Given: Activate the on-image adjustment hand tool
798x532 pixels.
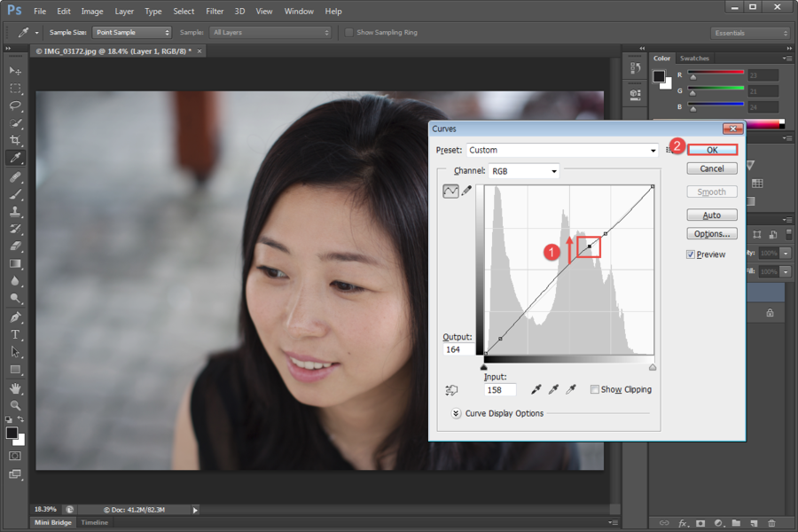Looking at the screenshot, I should pyautogui.click(x=451, y=390).
